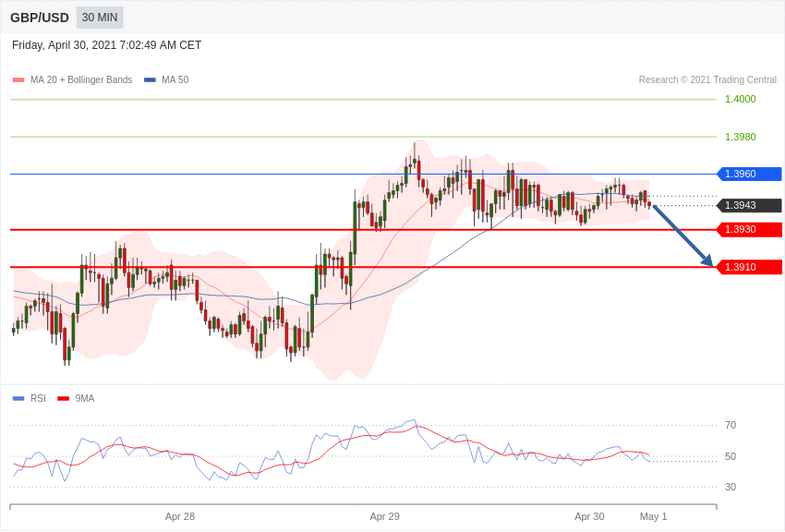
Task: Click the 9MA red legend swatch
Action: click(64, 398)
